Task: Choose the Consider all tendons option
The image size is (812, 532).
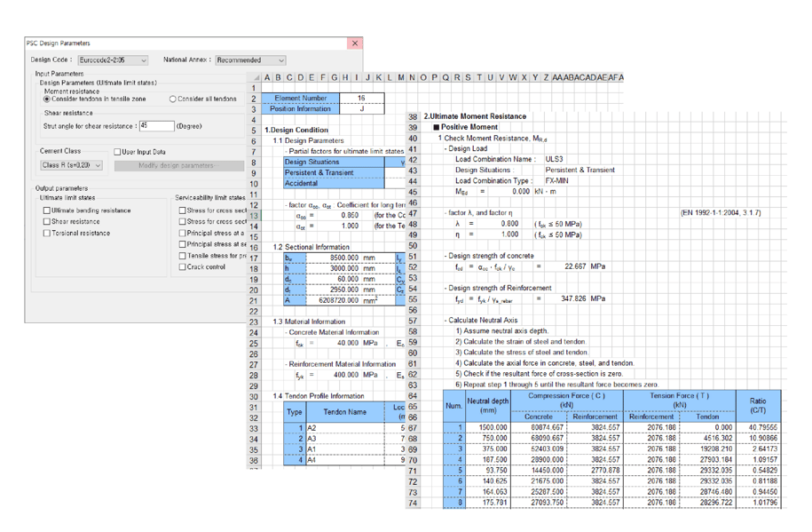Action: click(173, 99)
